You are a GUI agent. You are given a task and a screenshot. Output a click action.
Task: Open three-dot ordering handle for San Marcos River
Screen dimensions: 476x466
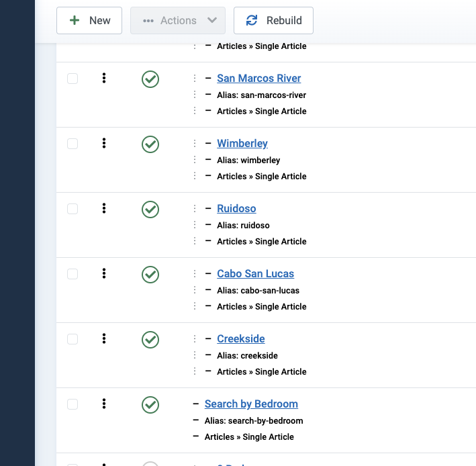point(104,79)
